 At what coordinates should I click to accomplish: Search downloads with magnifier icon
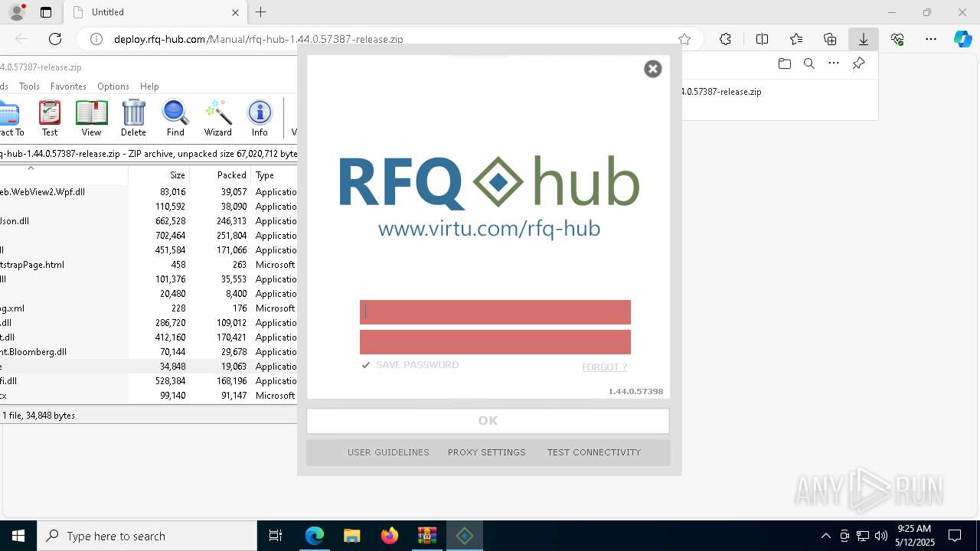point(808,64)
